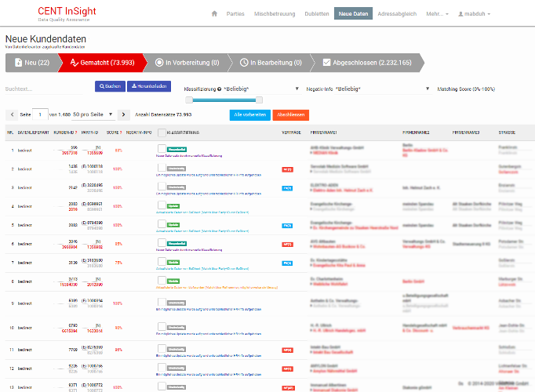The height and width of the screenshot is (392, 535).
Task: Go to the home page icon
Action: tap(214, 14)
